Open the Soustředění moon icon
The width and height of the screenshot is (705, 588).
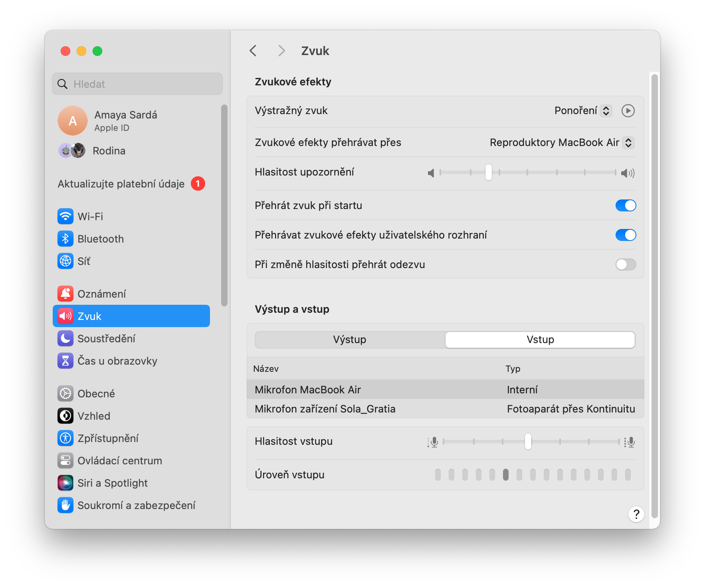click(x=65, y=339)
